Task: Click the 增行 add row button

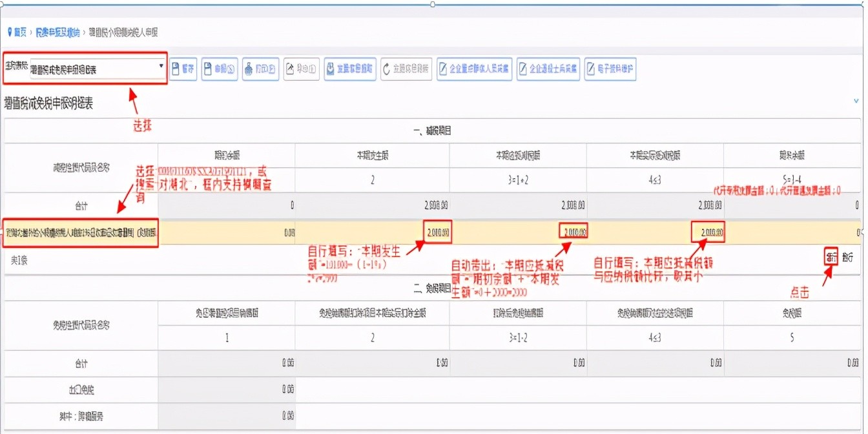Action: click(x=831, y=257)
